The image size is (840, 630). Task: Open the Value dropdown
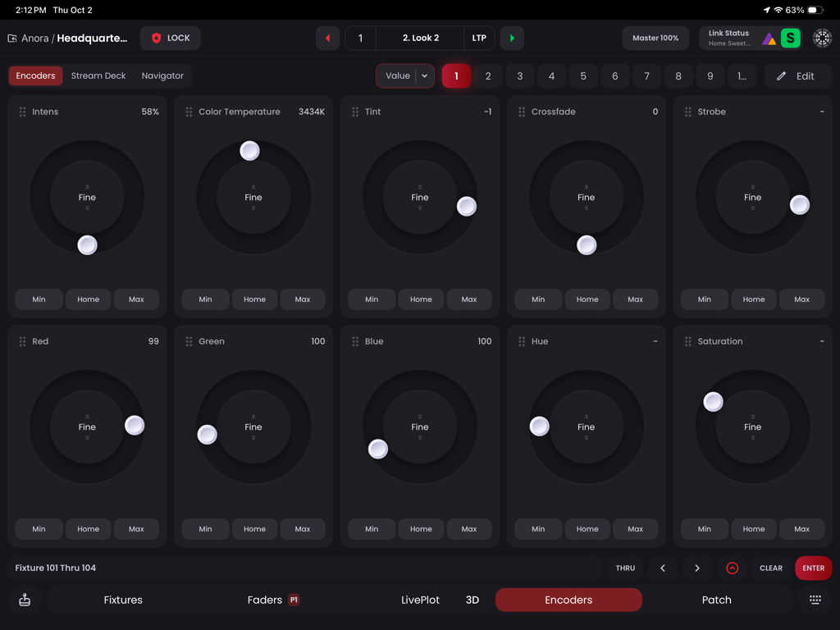click(x=404, y=75)
